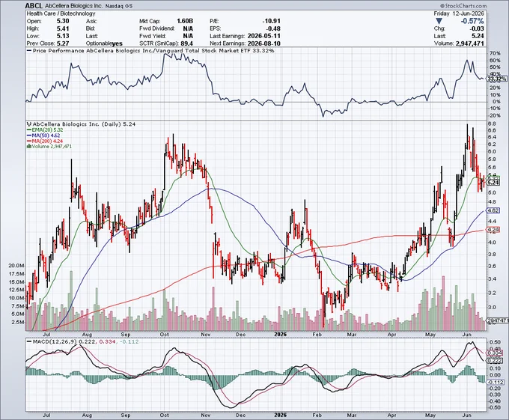Click the SCTR (SmlCap) value 89.4

[x=186, y=43]
